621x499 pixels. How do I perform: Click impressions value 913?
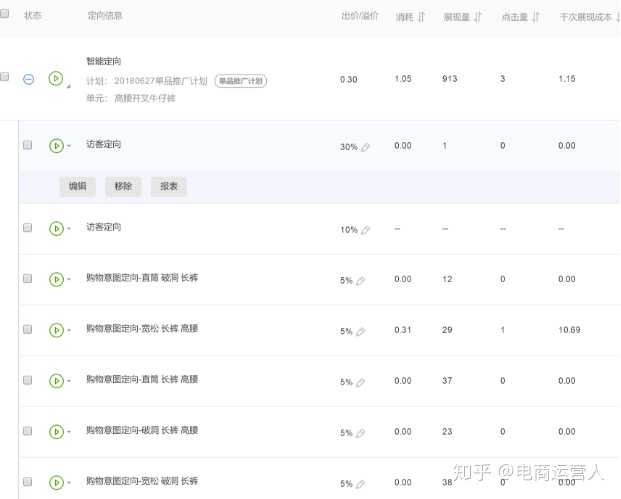click(450, 79)
